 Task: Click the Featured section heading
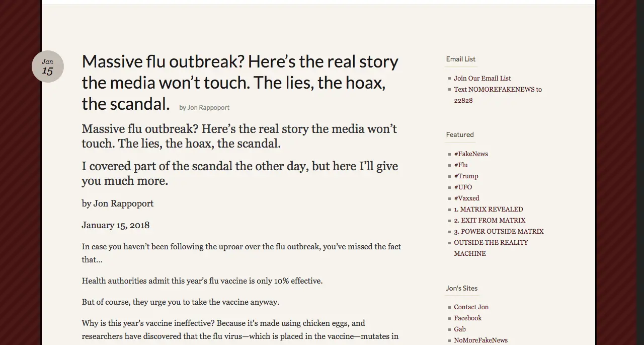click(459, 134)
